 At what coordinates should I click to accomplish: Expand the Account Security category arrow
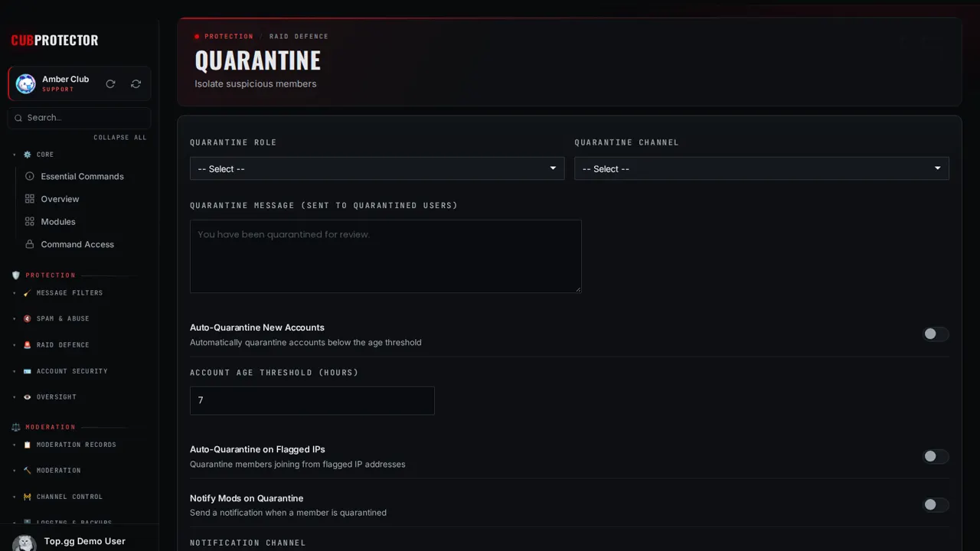(x=14, y=371)
